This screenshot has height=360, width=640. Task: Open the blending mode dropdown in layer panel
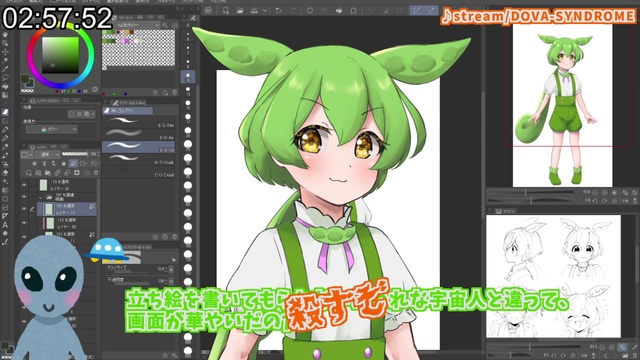click(48, 154)
